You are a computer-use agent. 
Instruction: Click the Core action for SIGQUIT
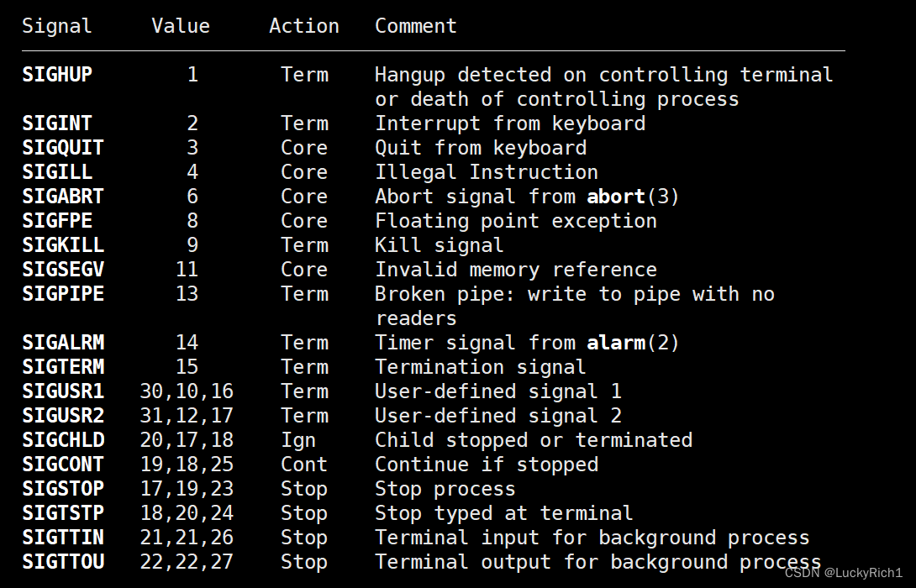click(x=303, y=148)
